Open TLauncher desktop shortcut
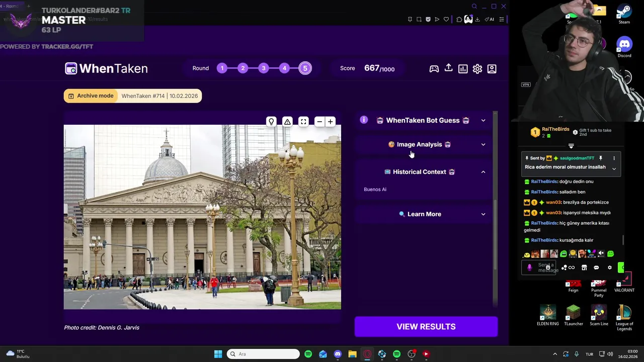This screenshot has width=644, height=362. tap(573, 315)
